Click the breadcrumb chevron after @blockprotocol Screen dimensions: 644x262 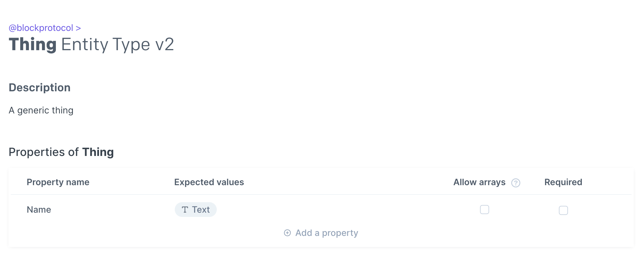click(x=78, y=28)
